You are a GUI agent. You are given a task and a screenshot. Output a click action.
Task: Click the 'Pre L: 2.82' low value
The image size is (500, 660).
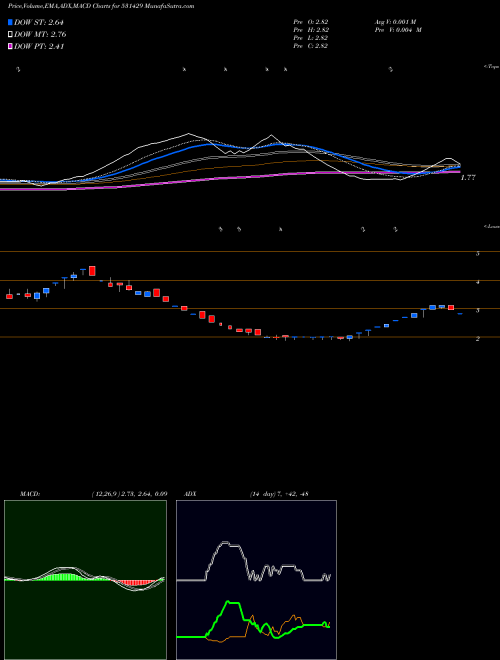click(311, 38)
